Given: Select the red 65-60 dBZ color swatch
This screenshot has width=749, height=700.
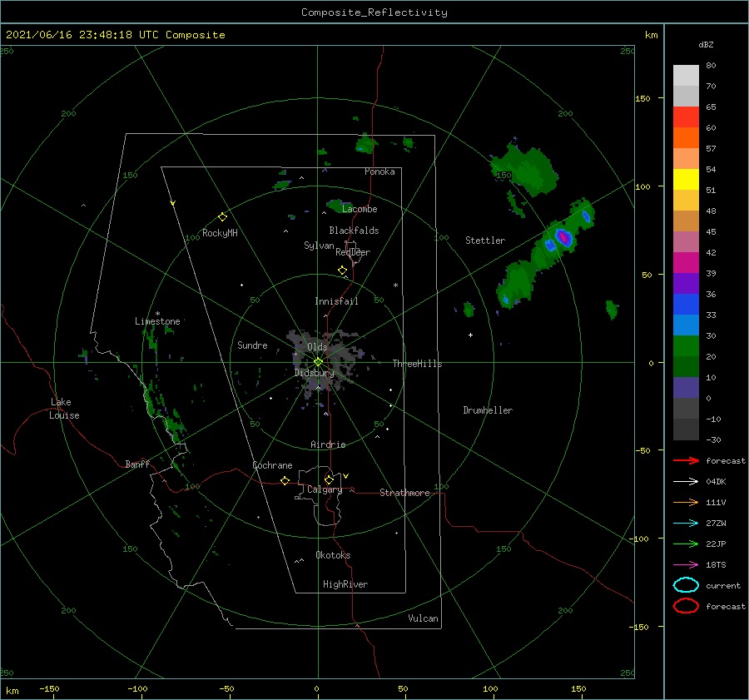Looking at the screenshot, I should [686, 117].
